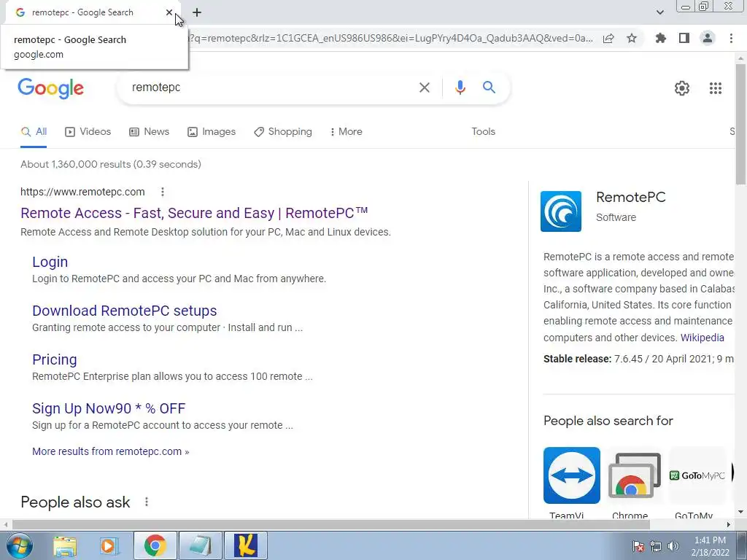
Task: Open Google quick settings gear
Action: coord(682,88)
